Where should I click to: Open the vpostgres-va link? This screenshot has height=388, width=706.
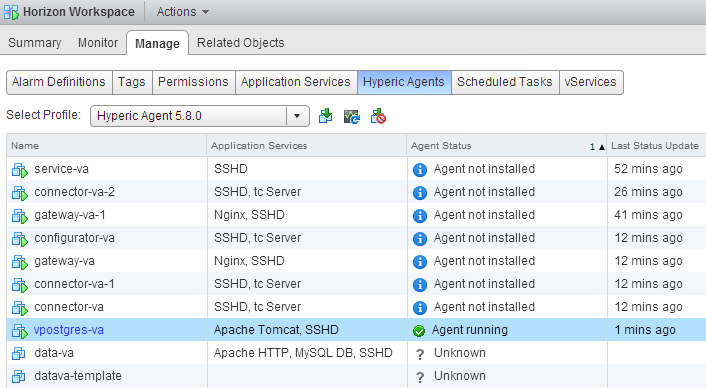(69, 330)
